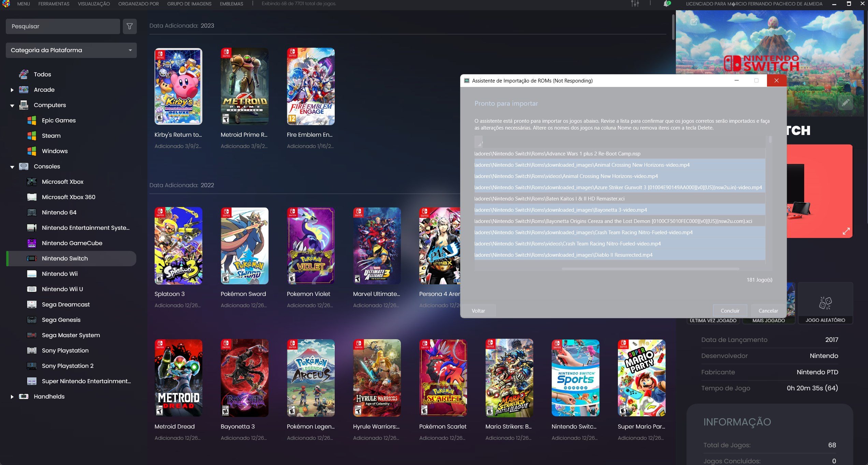Open the sliders options icon in the top bar
This screenshot has height=465, width=868.
click(x=635, y=4)
